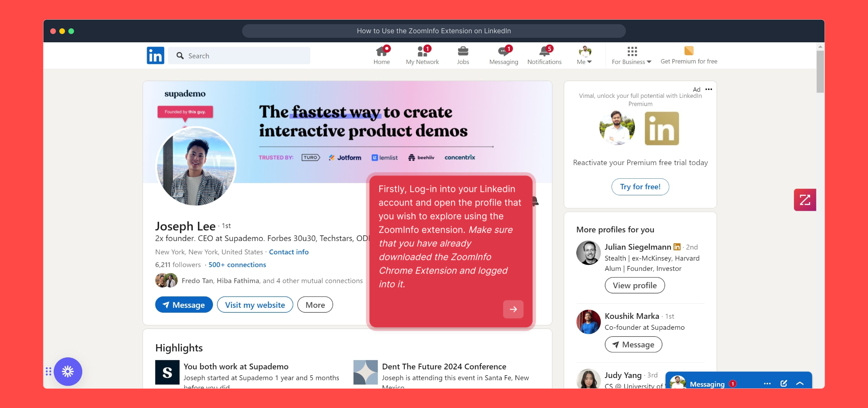Click the LinkedIn logo icon
868x408 pixels.
[155, 56]
